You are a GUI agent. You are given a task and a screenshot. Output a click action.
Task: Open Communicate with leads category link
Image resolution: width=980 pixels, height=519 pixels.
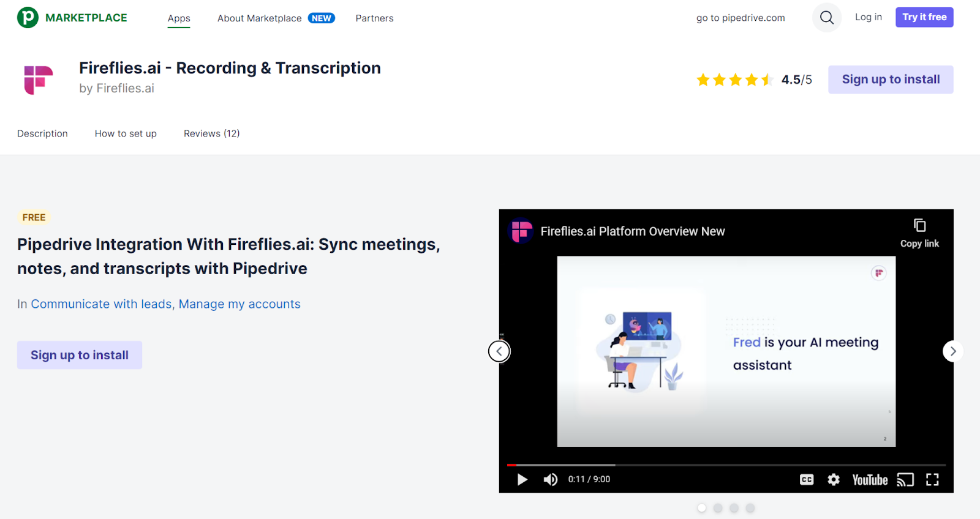click(x=102, y=304)
